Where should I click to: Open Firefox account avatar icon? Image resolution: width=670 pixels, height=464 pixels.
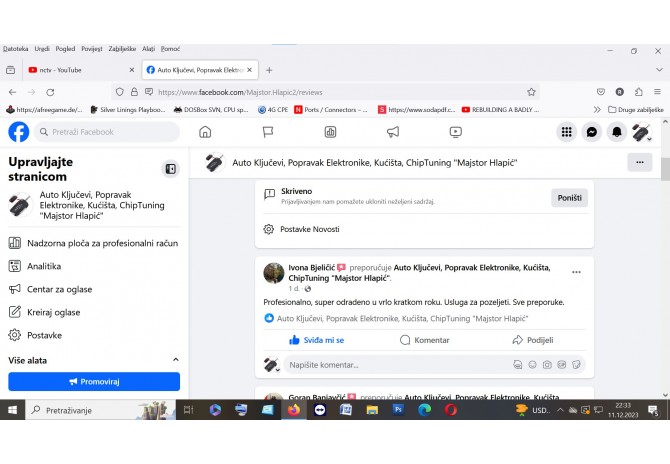[x=620, y=92]
